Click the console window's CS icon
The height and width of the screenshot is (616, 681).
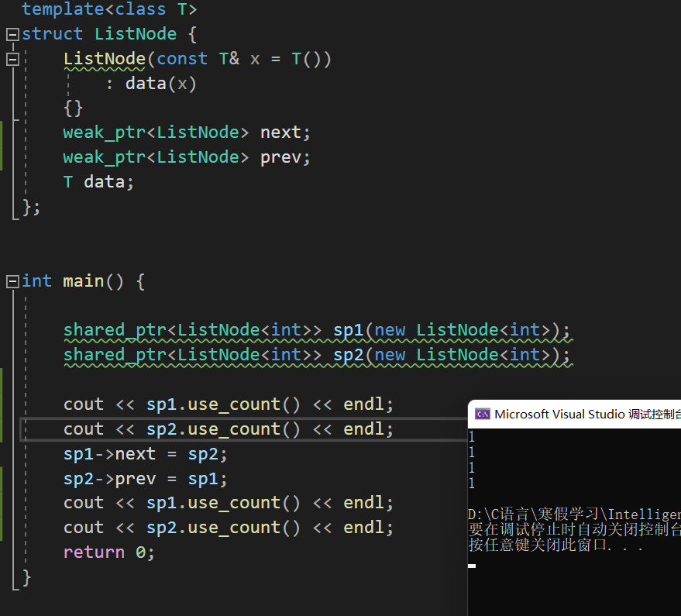pyautogui.click(x=481, y=413)
